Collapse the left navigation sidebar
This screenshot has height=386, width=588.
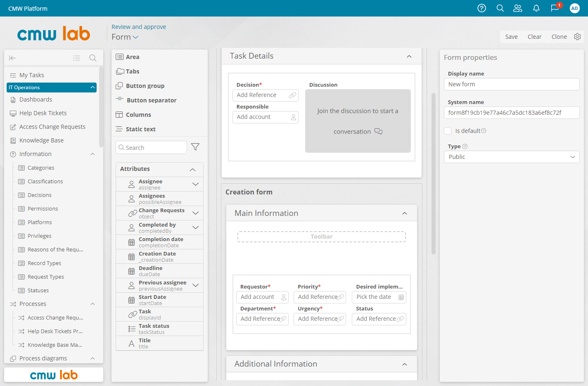pos(12,58)
